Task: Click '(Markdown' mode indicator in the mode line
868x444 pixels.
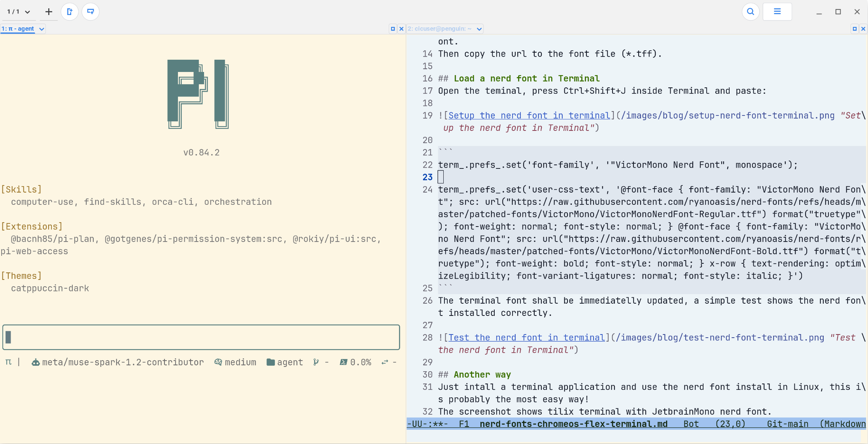Action: [842, 424]
